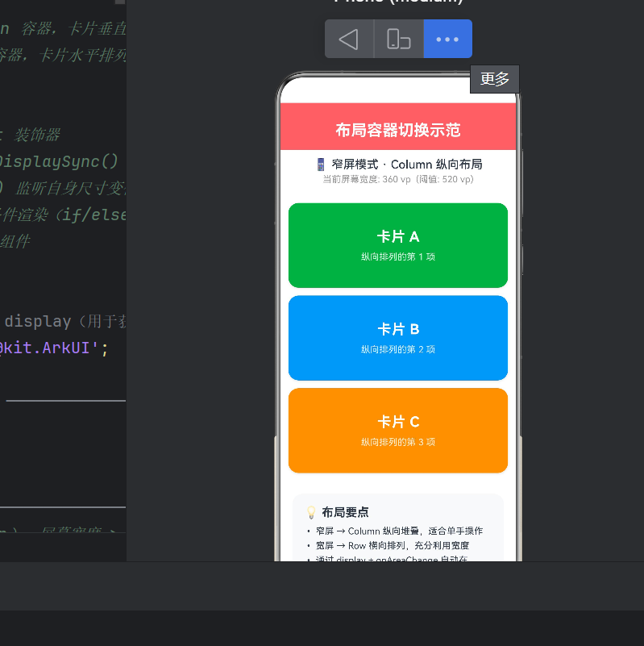Click the light bulb icon beside 布局要点
Screen dimensions: 644x646
pos(311,512)
